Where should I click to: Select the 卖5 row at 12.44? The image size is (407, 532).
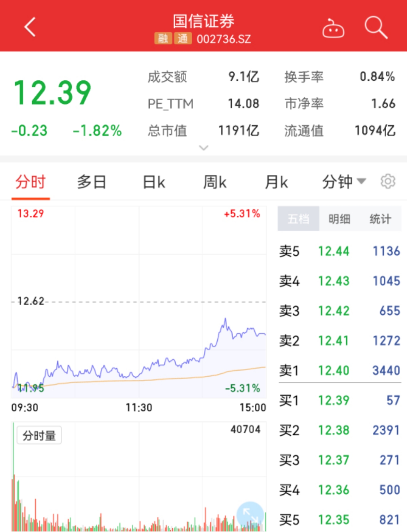click(x=340, y=251)
